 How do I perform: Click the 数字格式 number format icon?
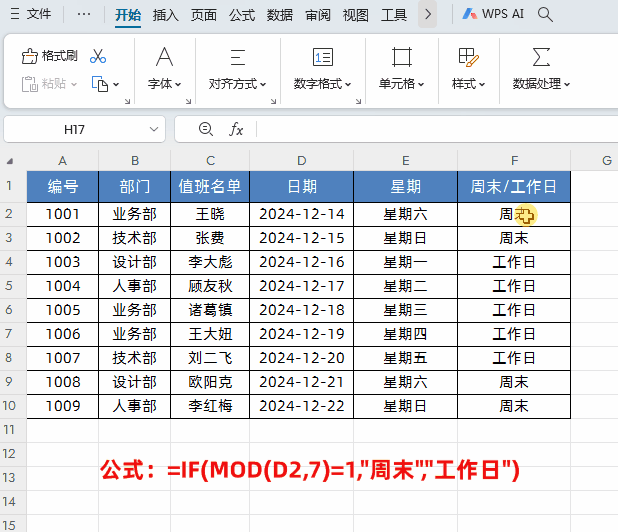pos(323,57)
